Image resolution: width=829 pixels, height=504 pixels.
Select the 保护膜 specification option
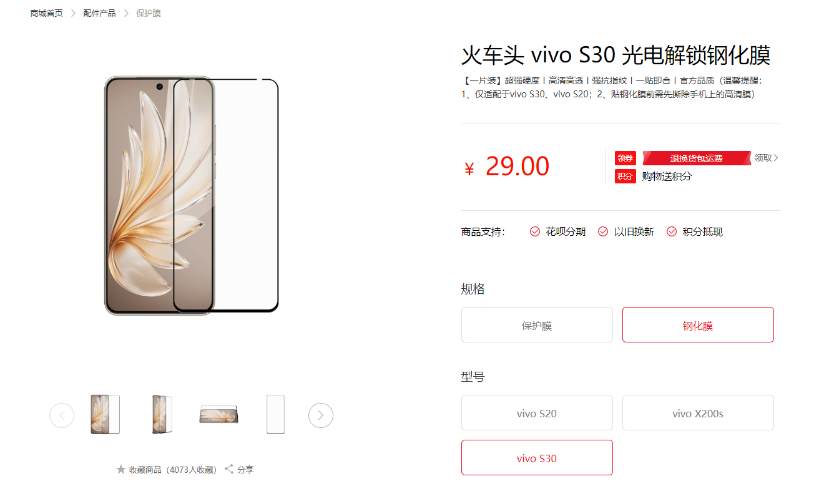pyautogui.click(x=537, y=325)
